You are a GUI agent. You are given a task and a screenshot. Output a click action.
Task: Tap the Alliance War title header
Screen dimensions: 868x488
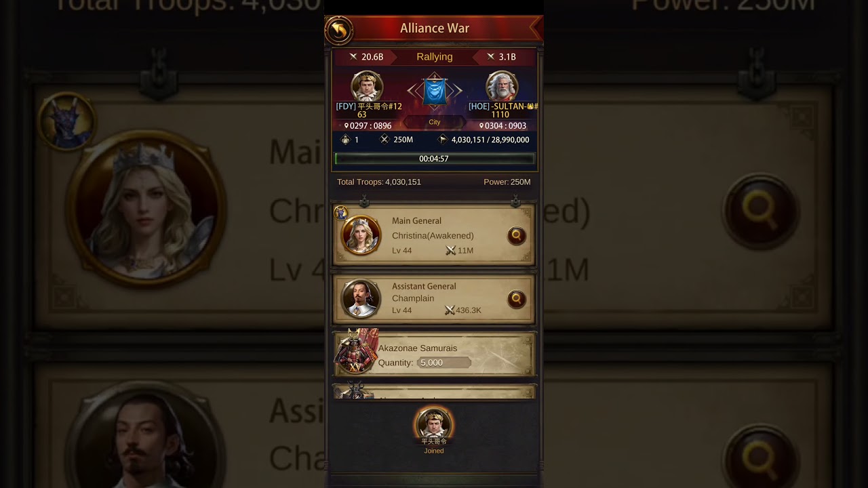point(435,28)
